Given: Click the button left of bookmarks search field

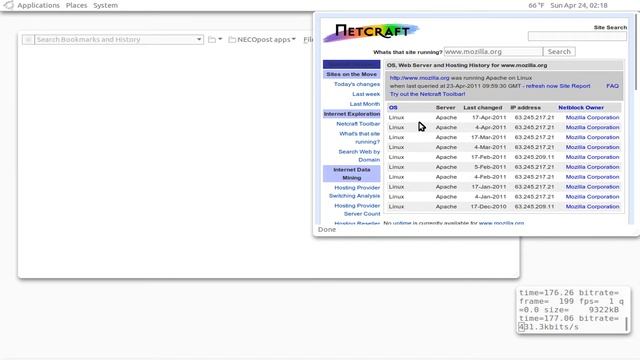Looking at the screenshot, I should point(28,40).
